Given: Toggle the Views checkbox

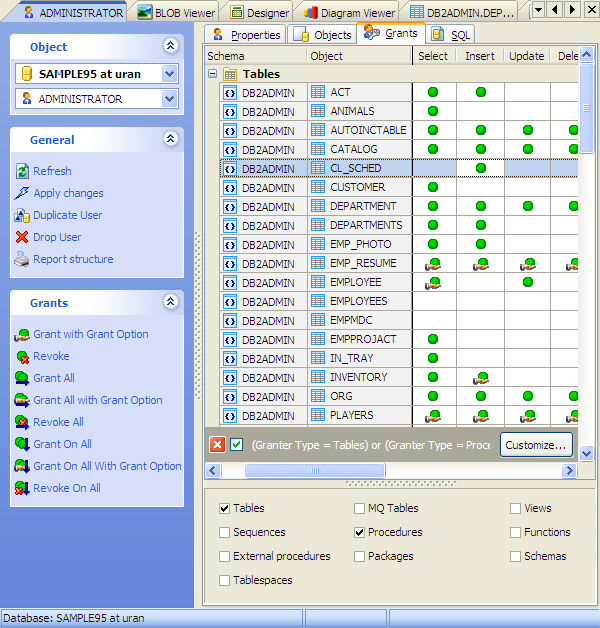Looking at the screenshot, I should tap(516, 508).
